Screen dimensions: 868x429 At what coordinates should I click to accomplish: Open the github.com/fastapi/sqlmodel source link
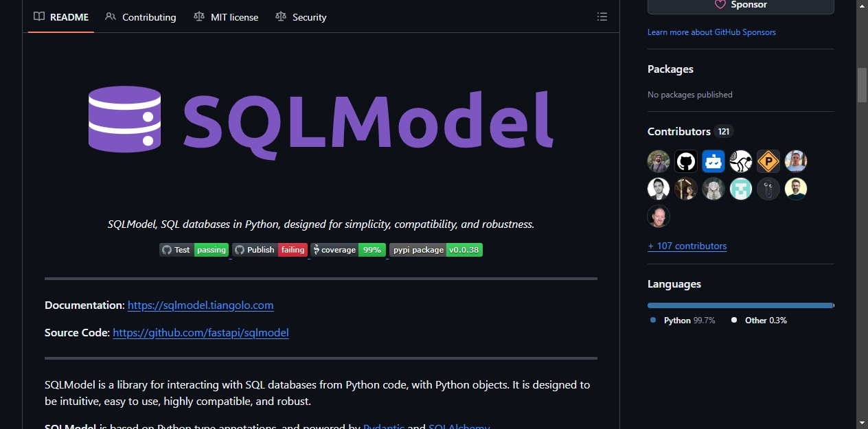(x=201, y=333)
